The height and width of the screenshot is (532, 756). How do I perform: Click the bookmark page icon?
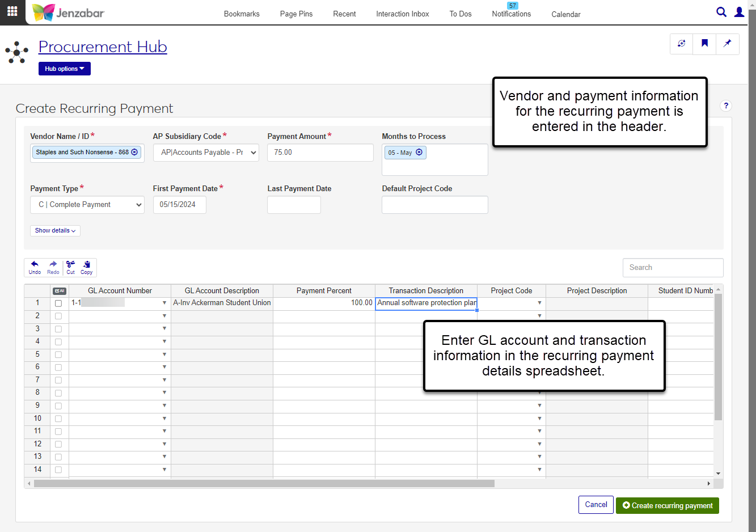coord(704,44)
